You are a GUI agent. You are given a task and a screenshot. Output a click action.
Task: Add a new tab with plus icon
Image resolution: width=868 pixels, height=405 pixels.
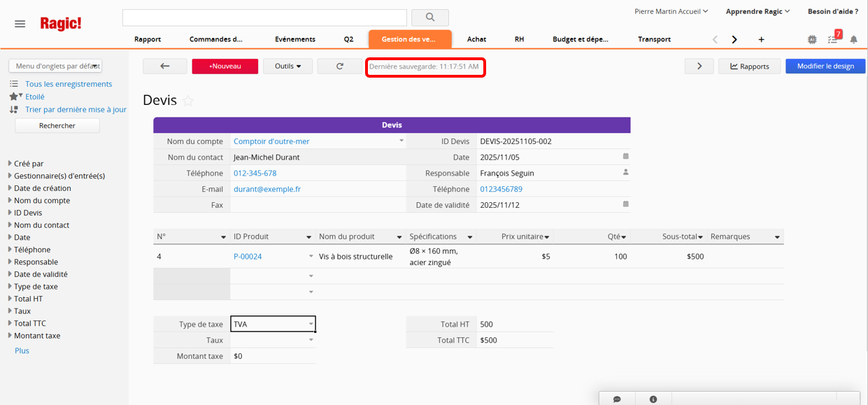[761, 39]
